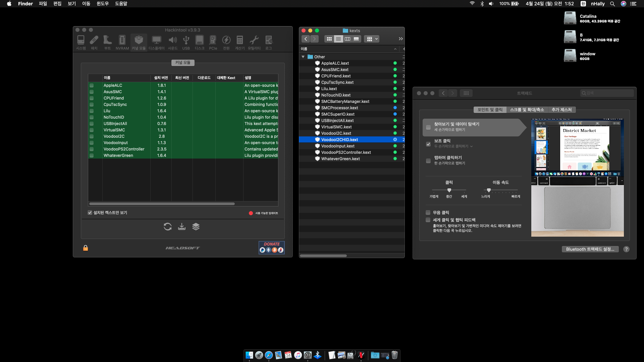644x362 pixels.
Task: Click the refresh kexts icon in Hackintool
Action: 168,227
